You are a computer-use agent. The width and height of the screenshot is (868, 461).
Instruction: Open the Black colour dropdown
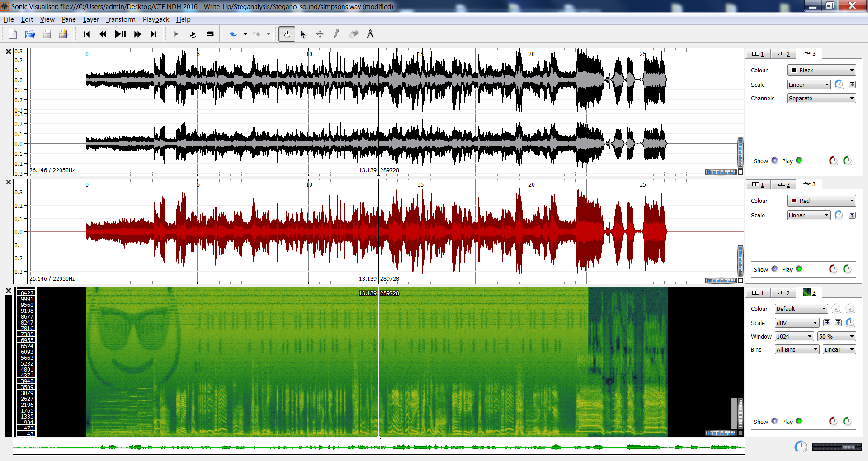point(821,70)
